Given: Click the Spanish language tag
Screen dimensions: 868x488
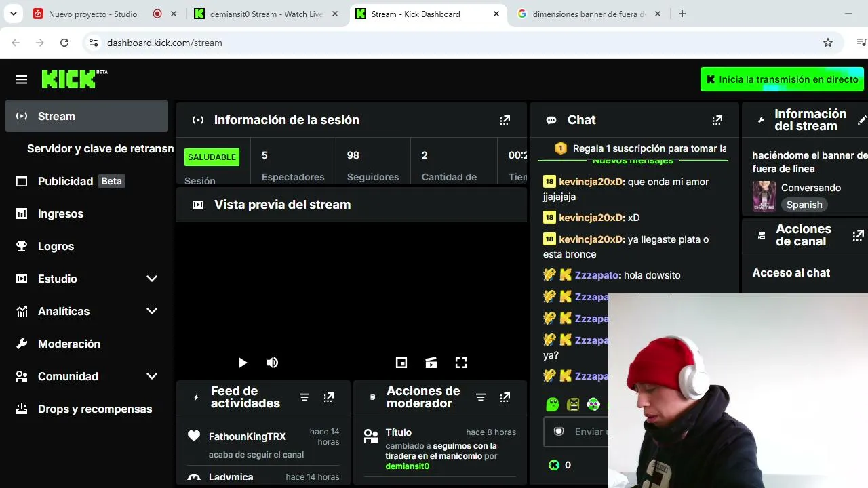Looking at the screenshot, I should (x=804, y=205).
